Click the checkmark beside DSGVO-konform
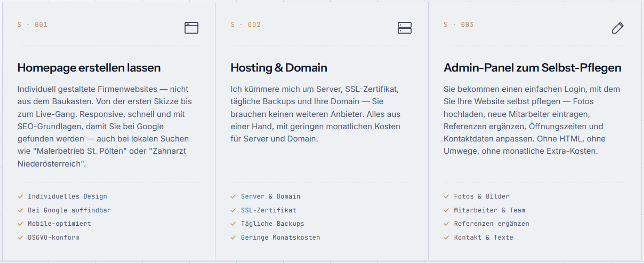The image size is (644, 263). pyautogui.click(x=20, y=237)
